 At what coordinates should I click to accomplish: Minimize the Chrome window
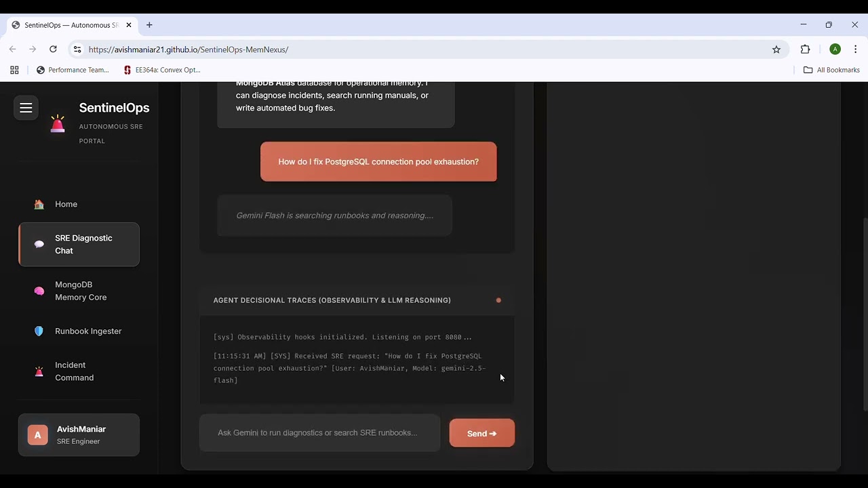[x=804, y=25]
